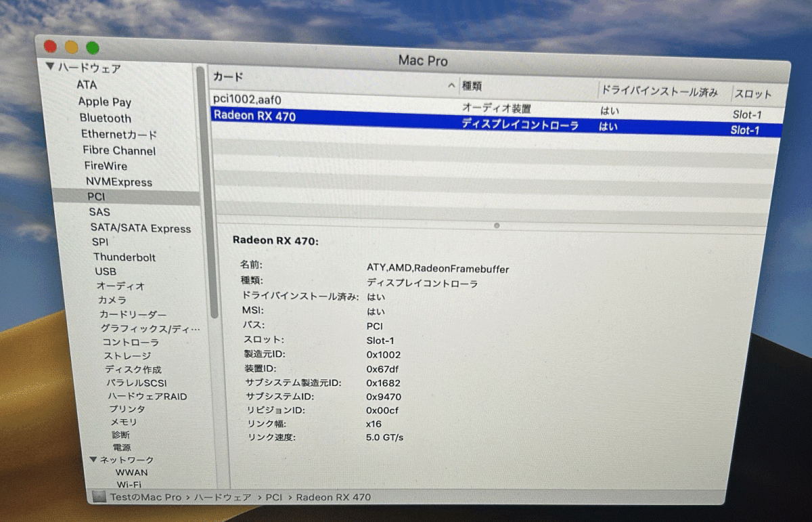Click the リンク幅 value x16
This screenshot has height=522, width=812.
(374, 424)
